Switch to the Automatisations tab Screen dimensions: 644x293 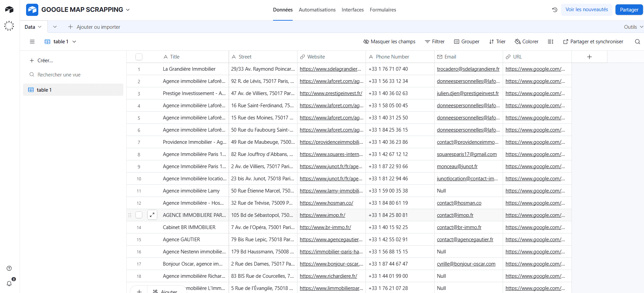(317, 10)
